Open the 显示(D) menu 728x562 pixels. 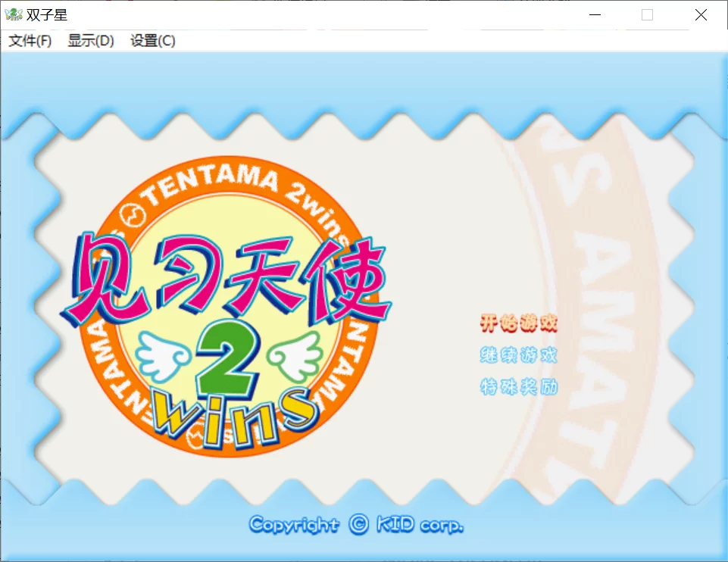click(x=91, y=41)
